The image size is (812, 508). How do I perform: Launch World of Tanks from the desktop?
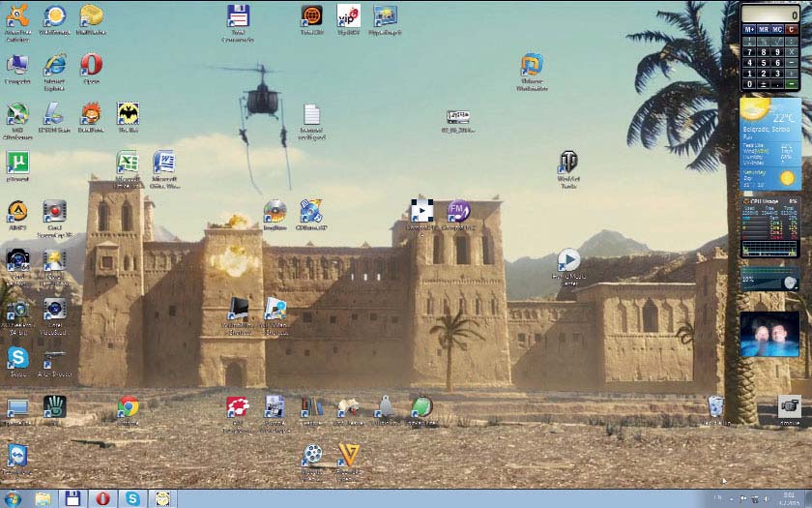(568, 163)
